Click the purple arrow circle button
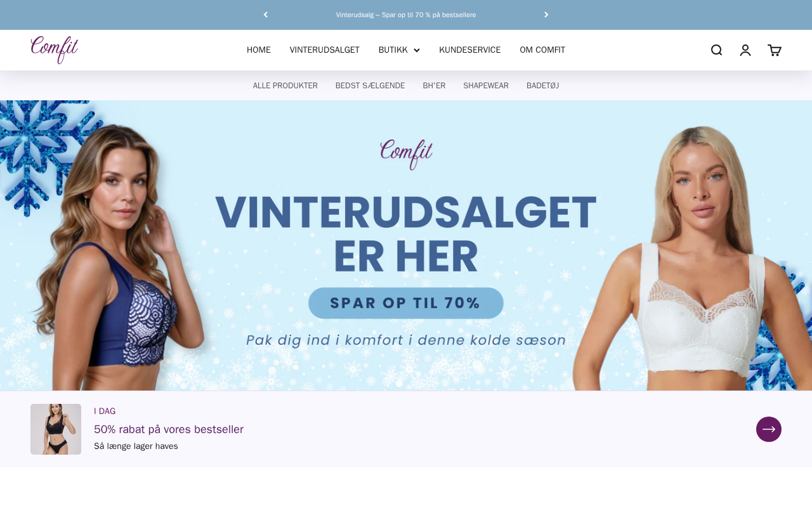Viewport: 812px width, 508px height. click(x=769, y=429)
